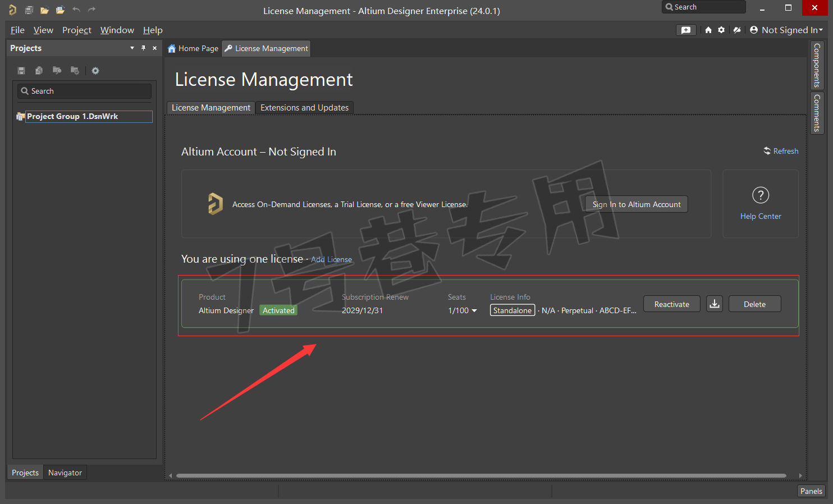Open the Not Signed In dropdown

[x=792, y=30]
